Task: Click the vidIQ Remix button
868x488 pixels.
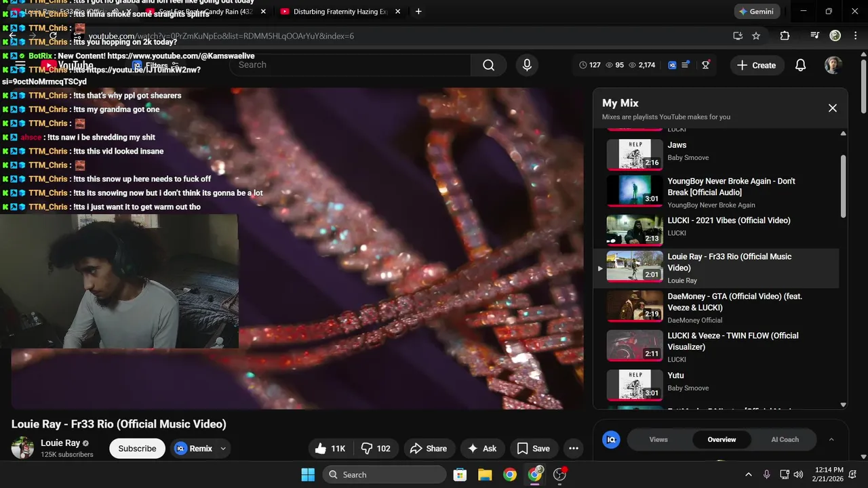Action: click(x=194, y=449)
